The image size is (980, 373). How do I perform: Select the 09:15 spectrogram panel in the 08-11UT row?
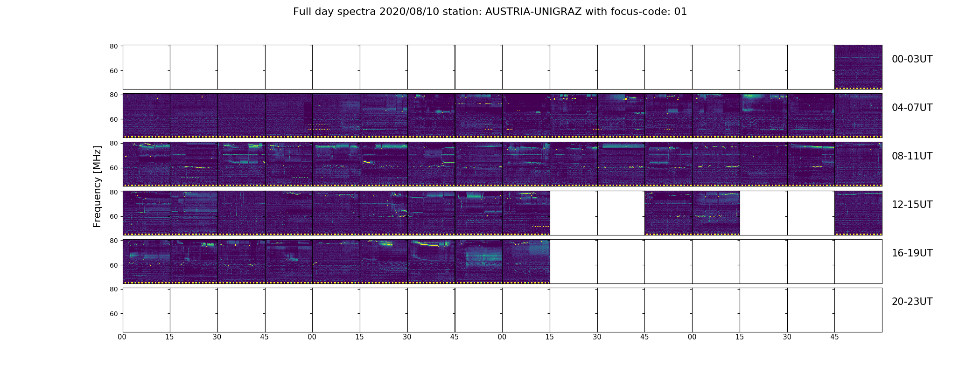(384, 164)
